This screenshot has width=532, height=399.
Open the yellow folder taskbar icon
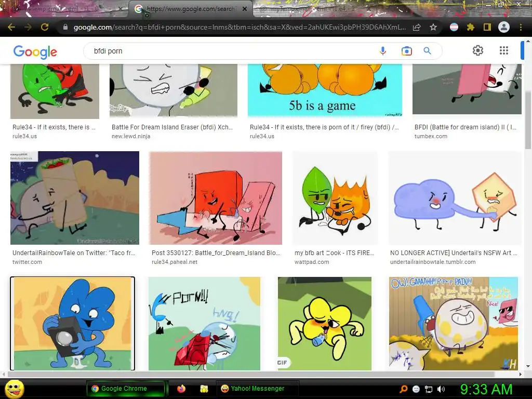[x=204, y=389]
